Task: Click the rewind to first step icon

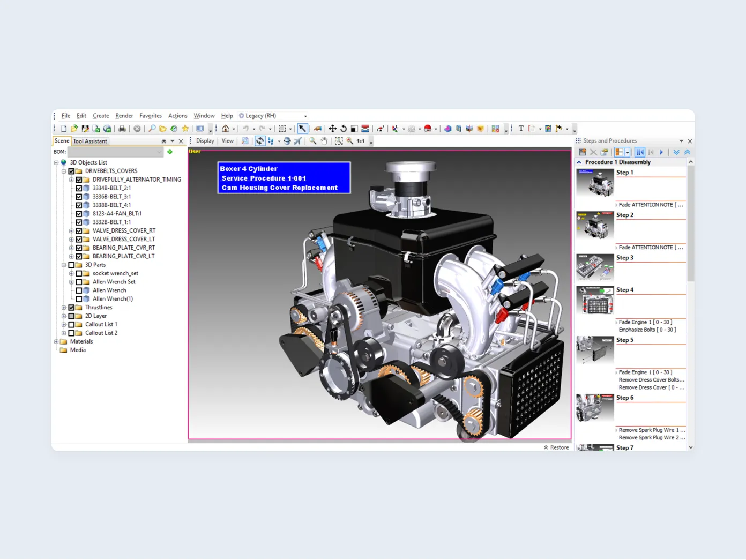Action: (640, 152)
